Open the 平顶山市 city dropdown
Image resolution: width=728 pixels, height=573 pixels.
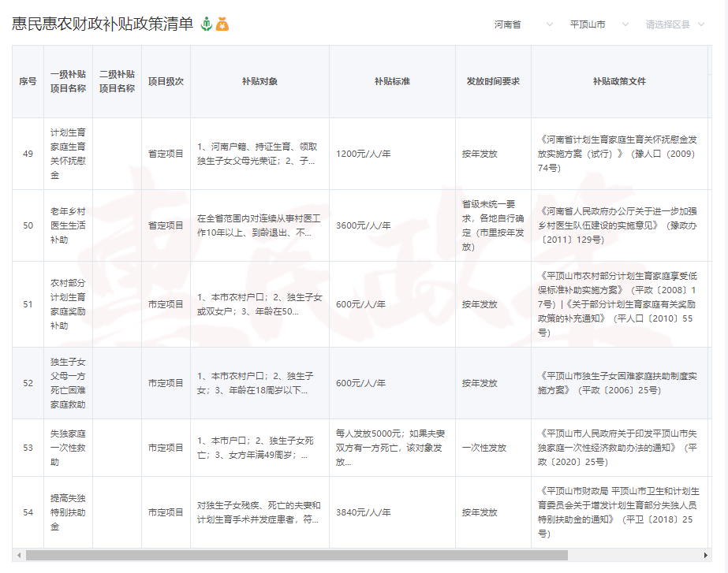599,24
